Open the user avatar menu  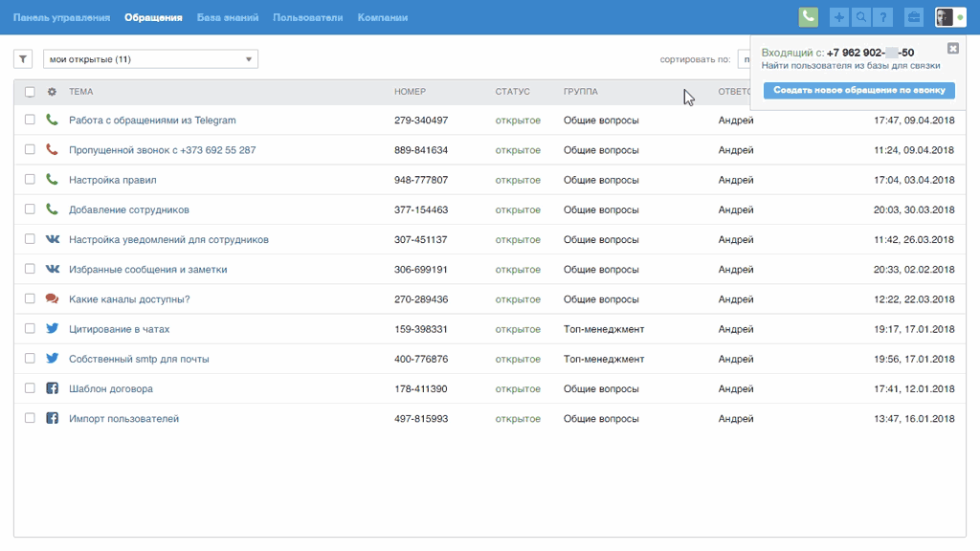945,17
